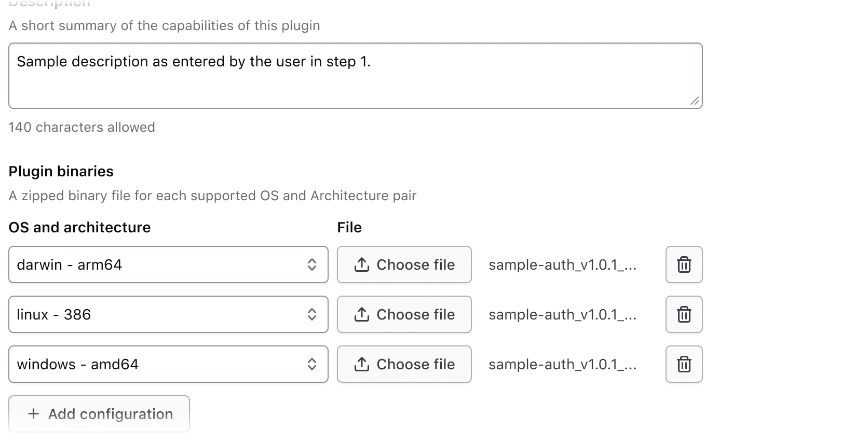Click Choose file in windows row
The height and width of the screenshot is (445, 868).
(x=404, y=364)
